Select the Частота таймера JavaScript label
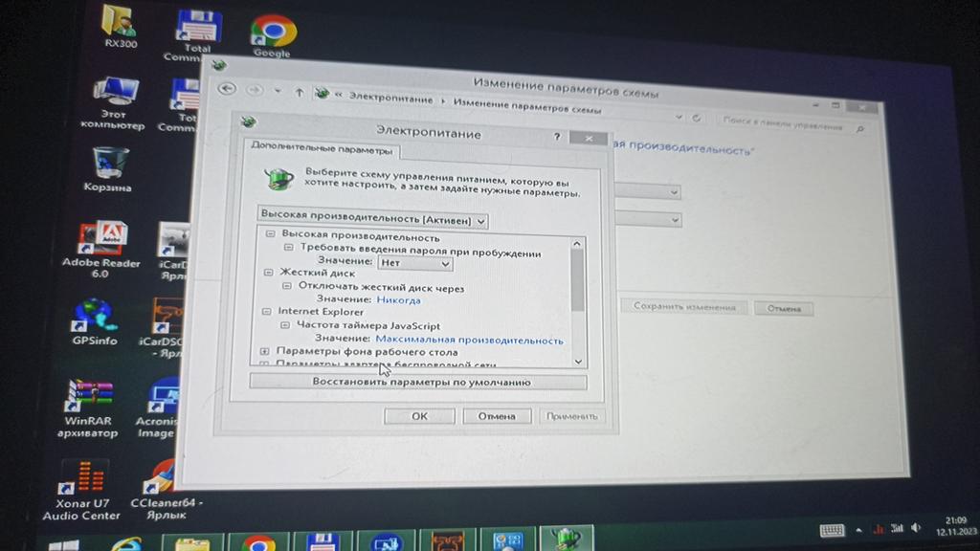 [368, 325]
